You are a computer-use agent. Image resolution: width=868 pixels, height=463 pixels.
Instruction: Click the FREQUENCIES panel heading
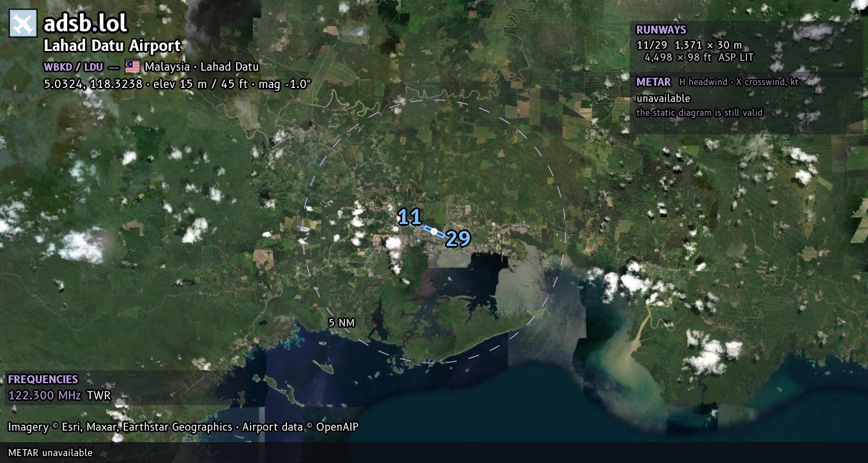click(x=43, y=380)
